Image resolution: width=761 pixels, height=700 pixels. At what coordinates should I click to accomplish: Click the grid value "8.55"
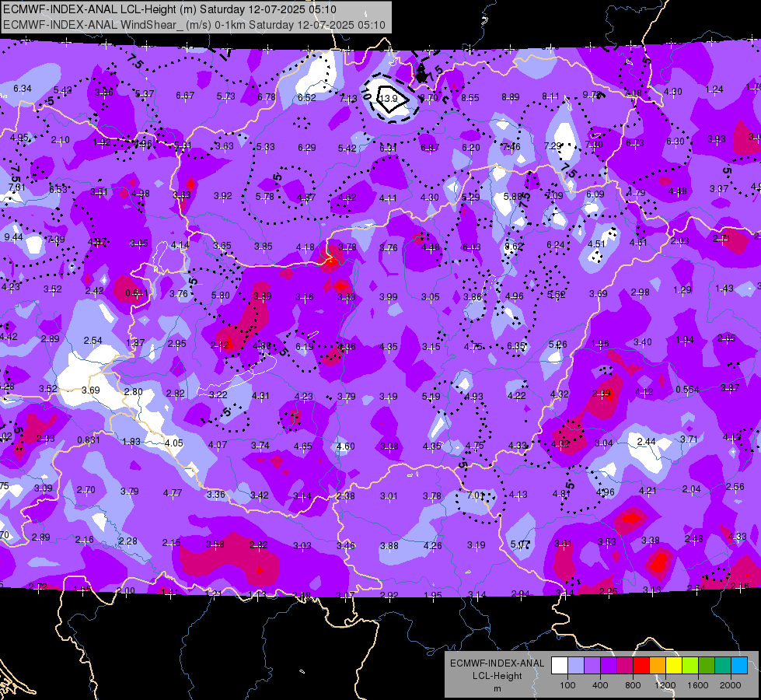470,98
